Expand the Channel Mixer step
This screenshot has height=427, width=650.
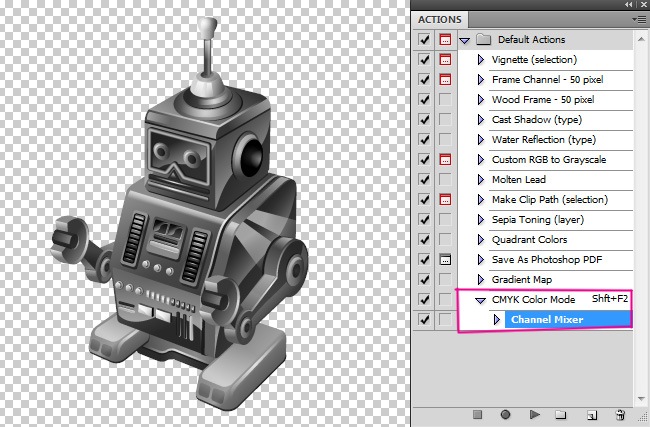coord(497,320)
